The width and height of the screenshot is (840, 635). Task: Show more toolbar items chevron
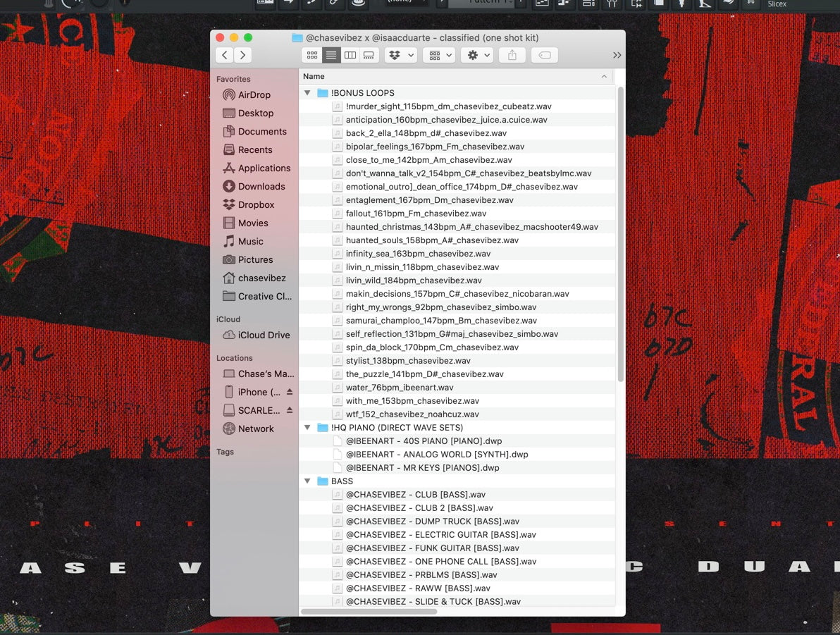click(x=617, y=55)
